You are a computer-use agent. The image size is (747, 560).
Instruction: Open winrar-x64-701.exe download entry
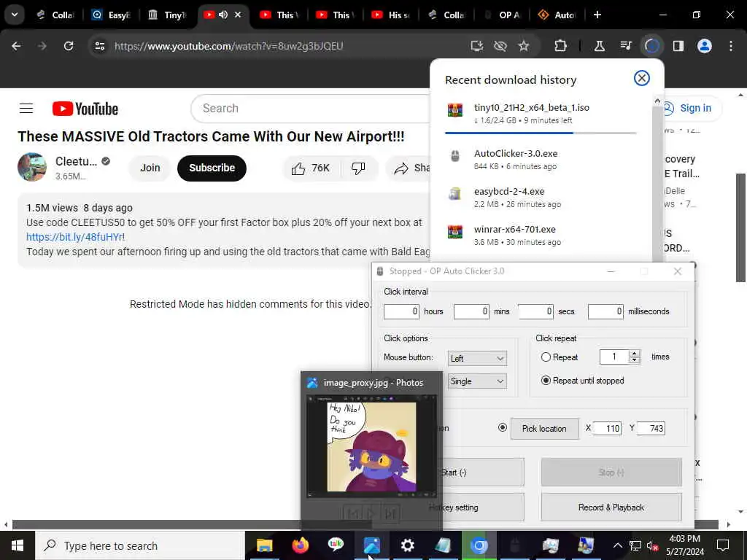541,236
